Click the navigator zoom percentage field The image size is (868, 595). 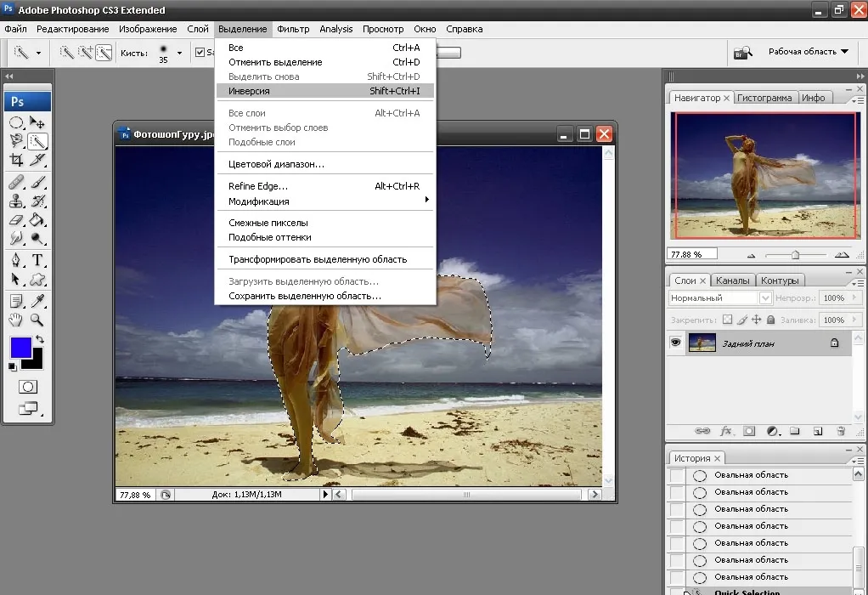point(692,254)
